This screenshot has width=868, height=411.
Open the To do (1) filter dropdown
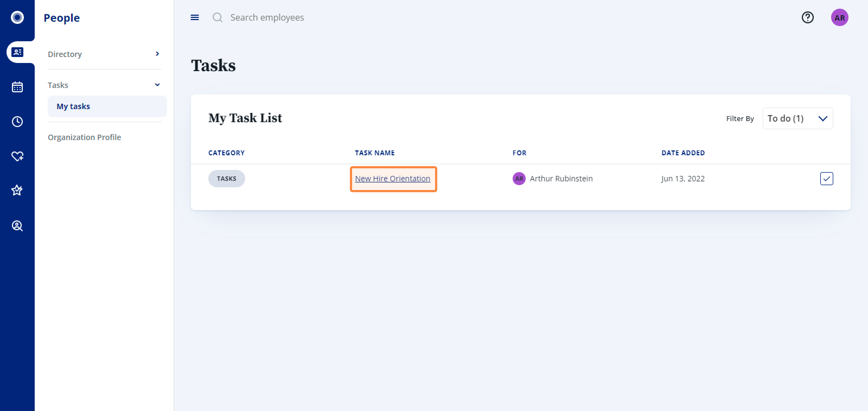click(797, 118)
